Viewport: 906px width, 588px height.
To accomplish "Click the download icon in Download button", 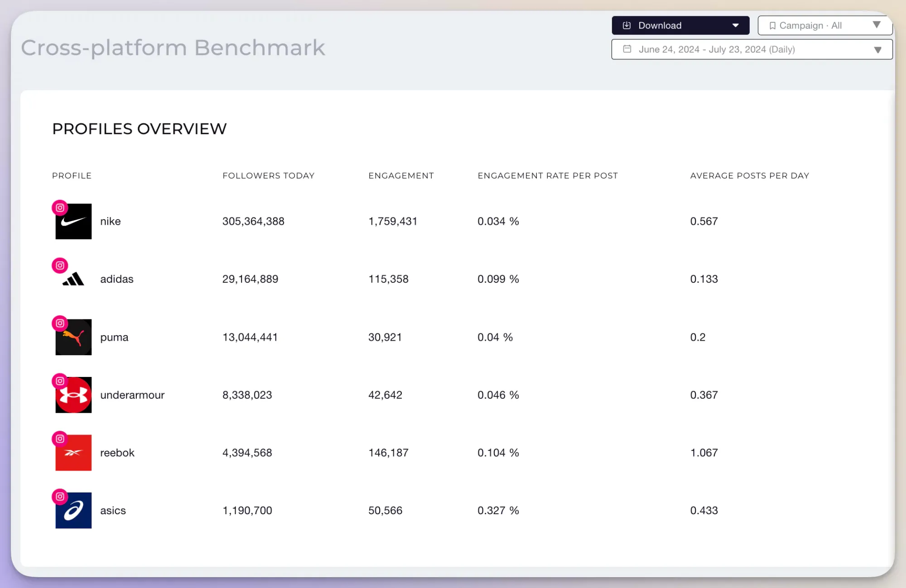I will click(626, 25).
